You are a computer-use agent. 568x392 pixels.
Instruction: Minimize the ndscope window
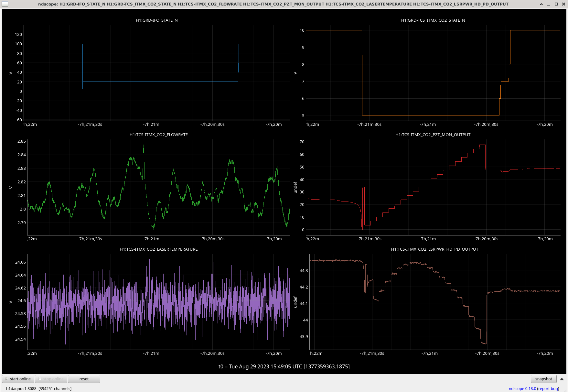(549, 4)
